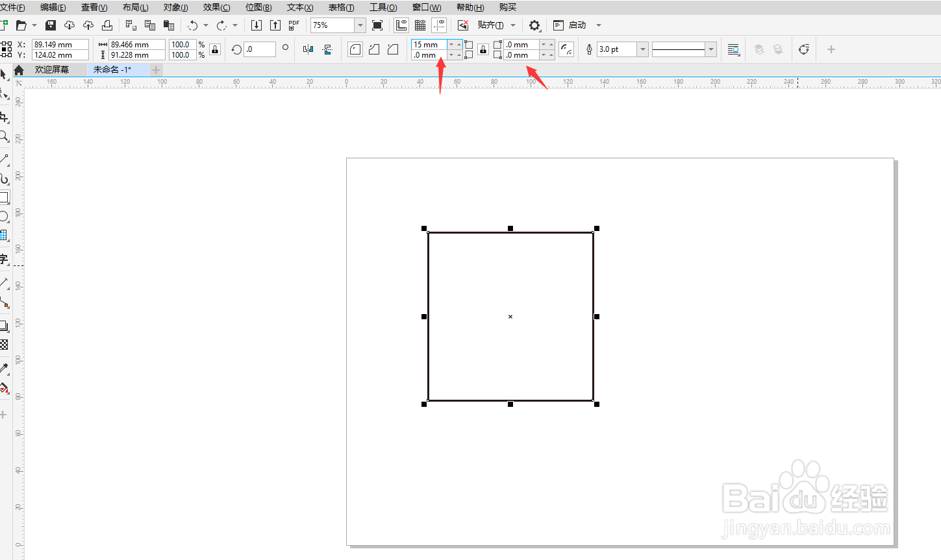The height and width of the screenshot is (560, 941).
Task: Click the convert to curves icon
Action: click(x=804, y=49)
